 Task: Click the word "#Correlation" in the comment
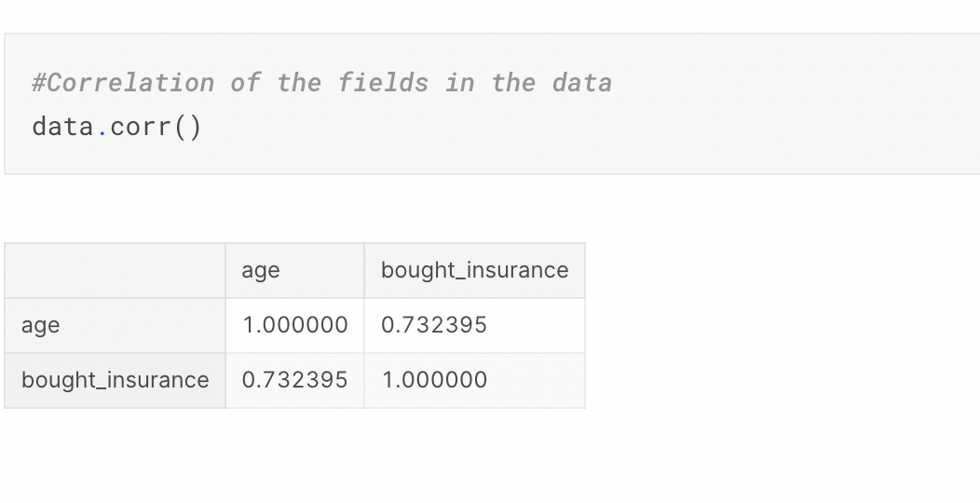123,83
